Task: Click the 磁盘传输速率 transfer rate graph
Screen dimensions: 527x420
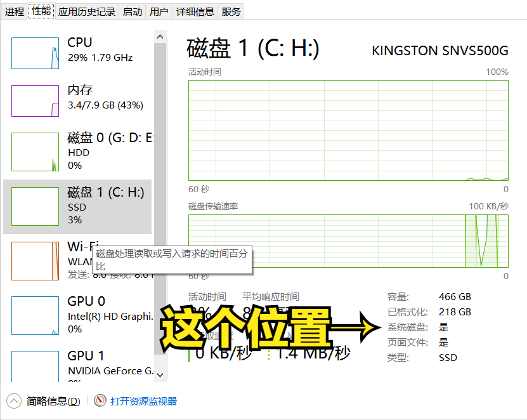Action: point(349,241)
